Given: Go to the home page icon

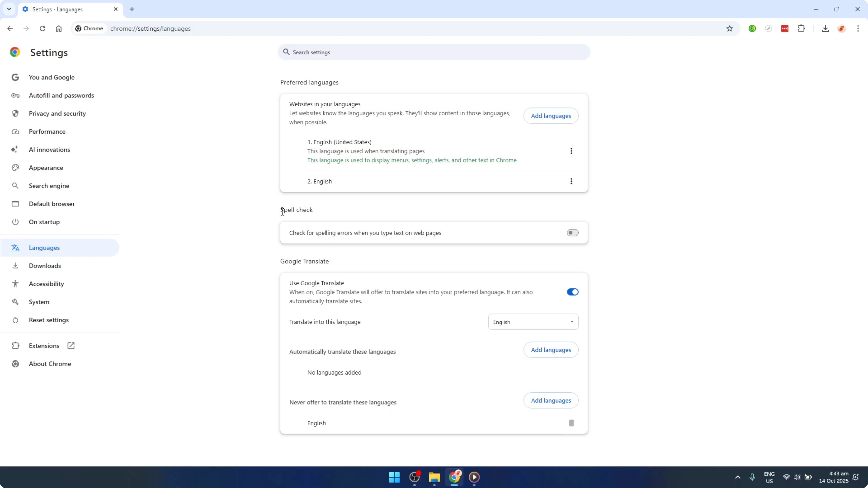Looking at the screenshot, I should coord(59,29).
